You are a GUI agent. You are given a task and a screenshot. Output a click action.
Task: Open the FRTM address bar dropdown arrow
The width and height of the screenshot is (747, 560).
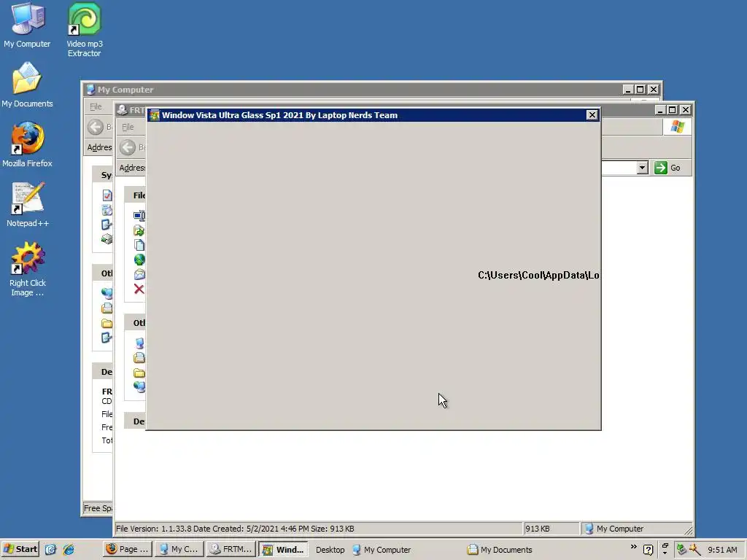coord(642,168)
